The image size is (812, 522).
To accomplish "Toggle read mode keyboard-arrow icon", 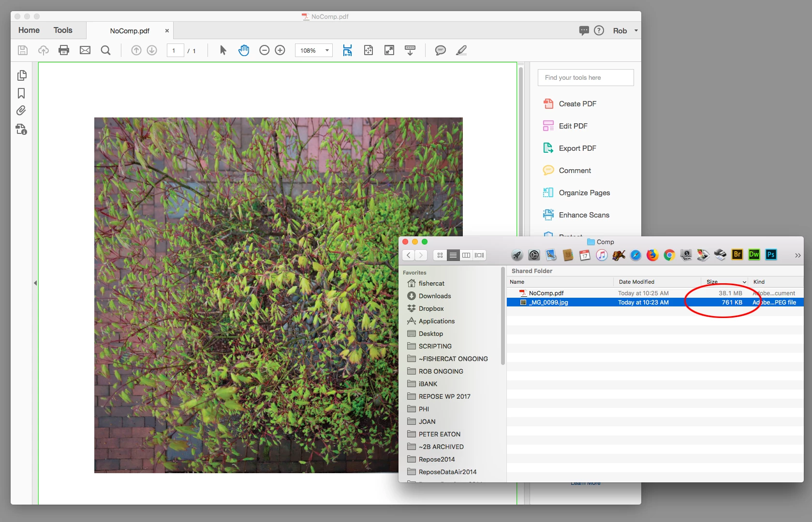I will click(410, 50).
